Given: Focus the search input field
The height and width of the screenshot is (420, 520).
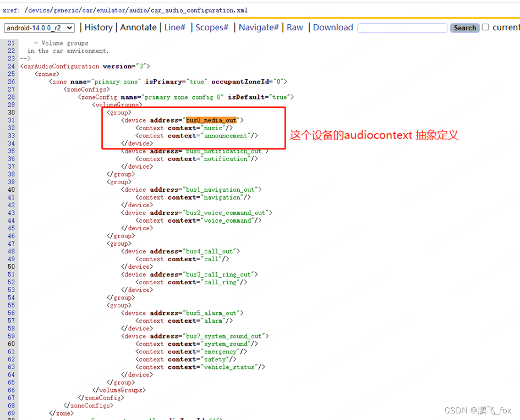Looking at the screenshot, I should [x=402, y=28].
